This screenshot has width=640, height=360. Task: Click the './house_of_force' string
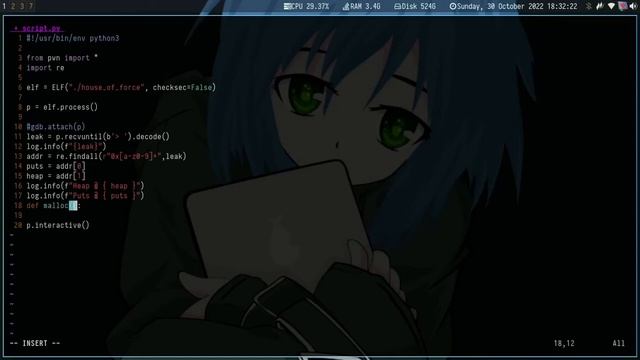pyautogui.click(x=107, y=87)
